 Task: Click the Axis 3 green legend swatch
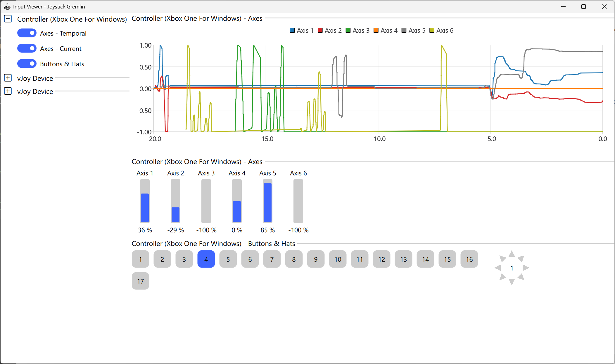pos(348,30)
